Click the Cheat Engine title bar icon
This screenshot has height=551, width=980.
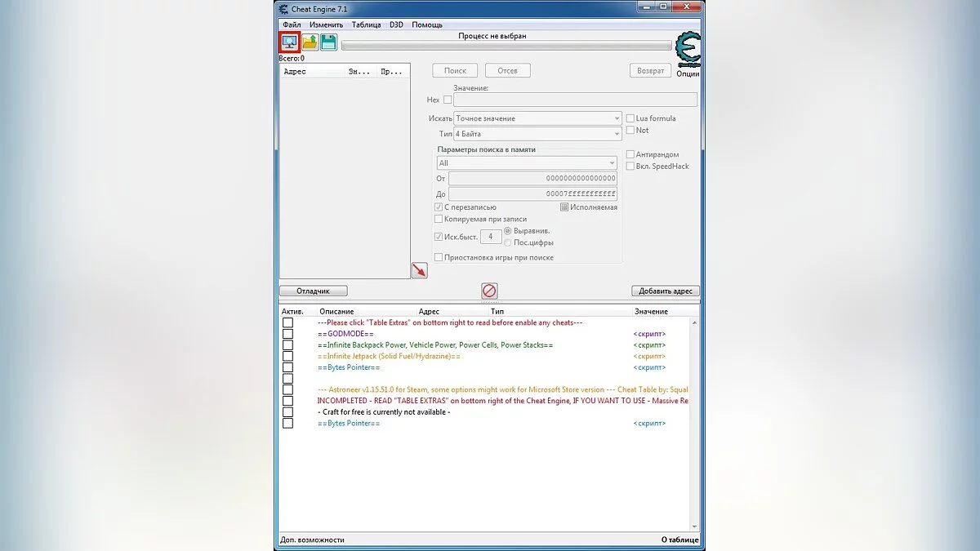point(283,9)
